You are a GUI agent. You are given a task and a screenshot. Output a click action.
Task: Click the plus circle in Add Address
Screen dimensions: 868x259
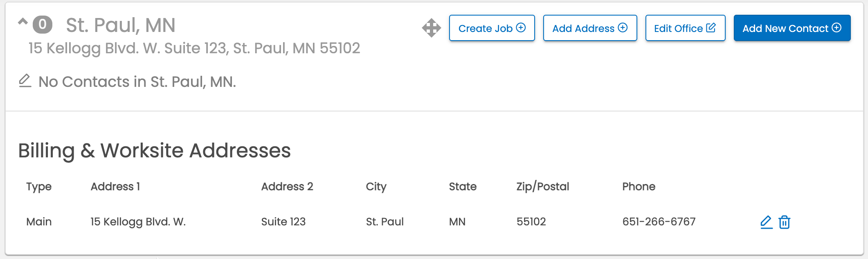(623, 27)
